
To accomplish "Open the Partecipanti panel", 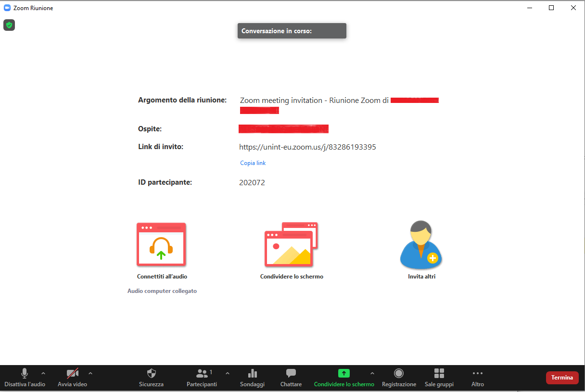I will (202, 378).
